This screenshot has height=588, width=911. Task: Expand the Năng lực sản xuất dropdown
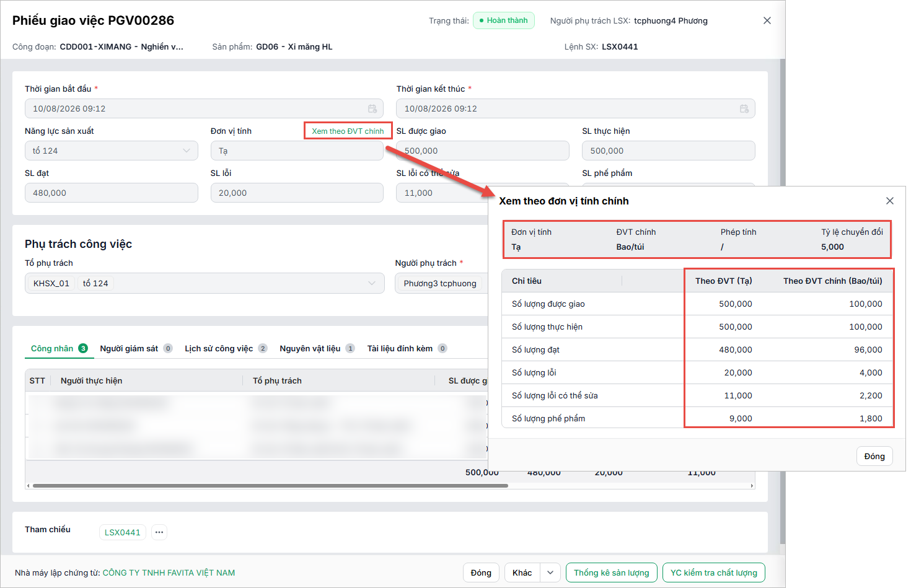point(187,151)
